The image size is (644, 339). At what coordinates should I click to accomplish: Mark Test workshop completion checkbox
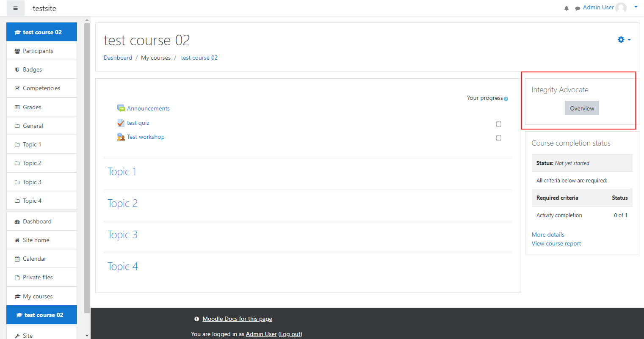tap(499, 138)
